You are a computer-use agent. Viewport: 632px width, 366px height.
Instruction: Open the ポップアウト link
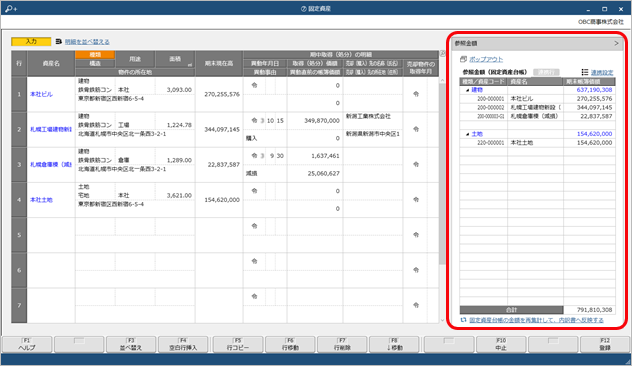486,59
